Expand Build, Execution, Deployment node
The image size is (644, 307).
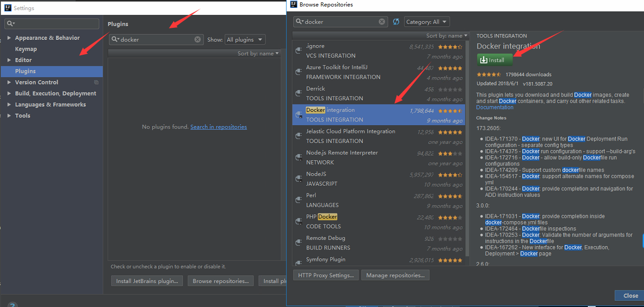tap(9, 94)
